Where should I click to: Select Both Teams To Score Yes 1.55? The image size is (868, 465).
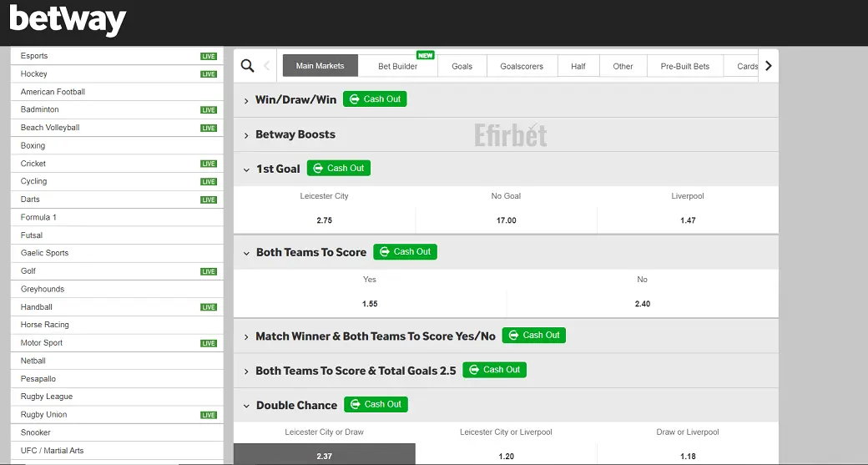370,303
